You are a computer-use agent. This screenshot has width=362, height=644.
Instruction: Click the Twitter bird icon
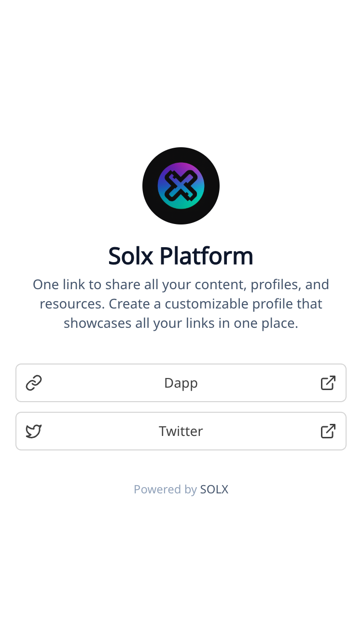(x=34, y=431)
